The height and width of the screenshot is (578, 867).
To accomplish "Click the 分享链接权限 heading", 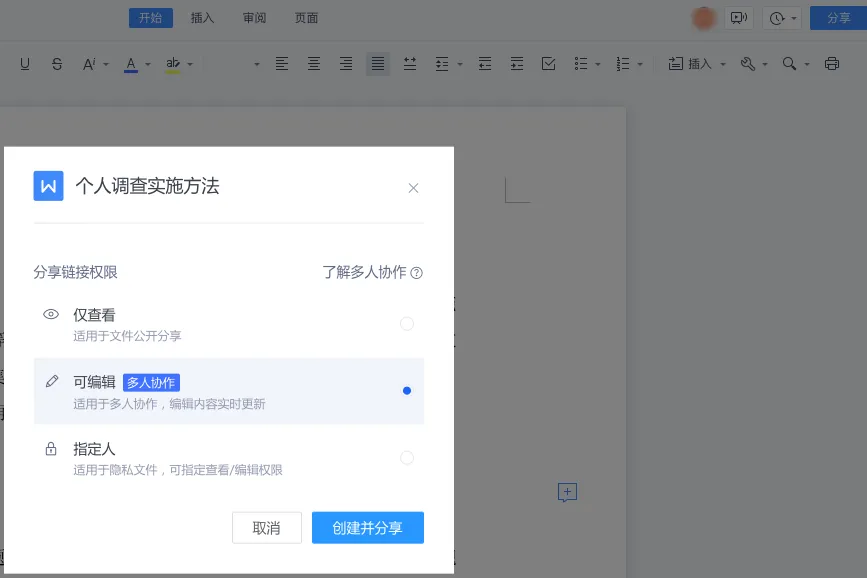I will coord(75,272).
